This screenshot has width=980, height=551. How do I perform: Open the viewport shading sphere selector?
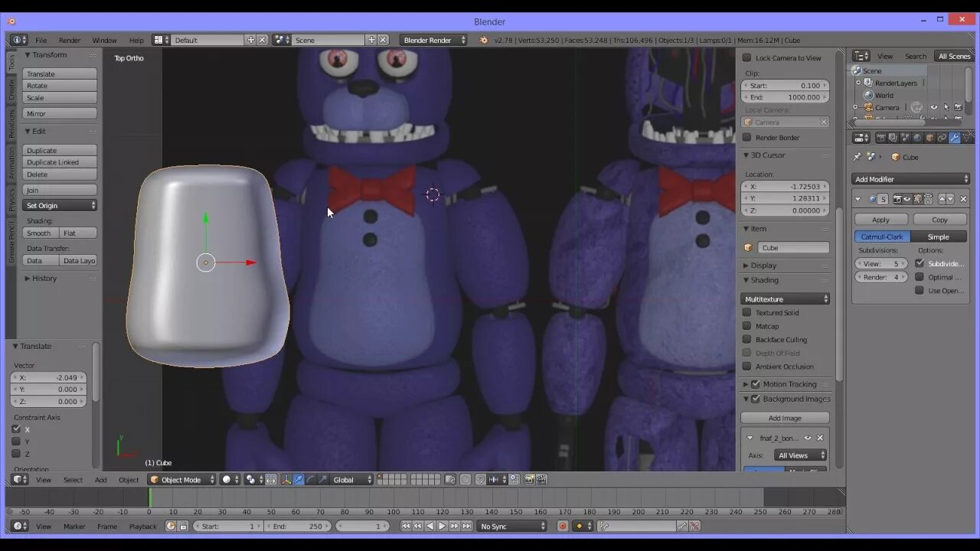(x=230, y=479)
